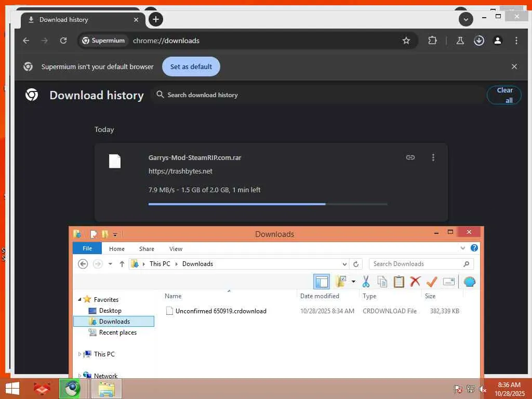Open the File tab in Explorer
The height and width of the screenshot is (399, 532).
(87, 248)
